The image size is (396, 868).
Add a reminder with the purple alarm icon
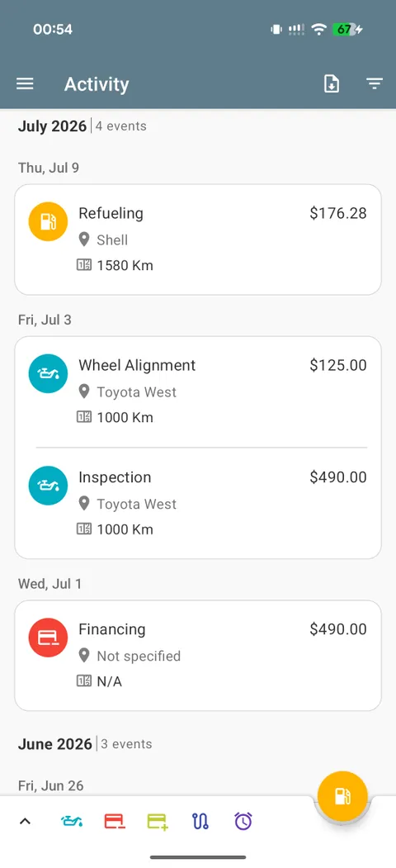(x=243, y=821)
